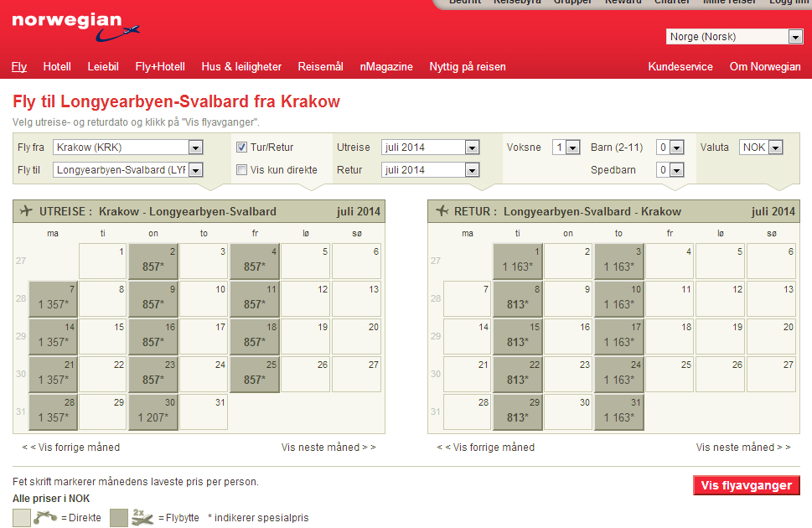Screen dimensions: 812x528
Task: Select outbound July 4 fare 857
Action: (255, 261)
